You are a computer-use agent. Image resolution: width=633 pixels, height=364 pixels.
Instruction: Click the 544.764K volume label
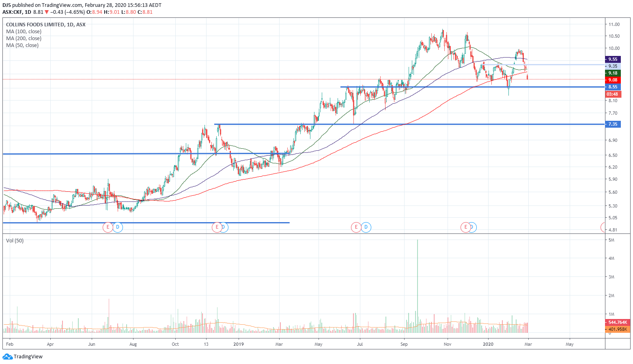pos(618,322)
